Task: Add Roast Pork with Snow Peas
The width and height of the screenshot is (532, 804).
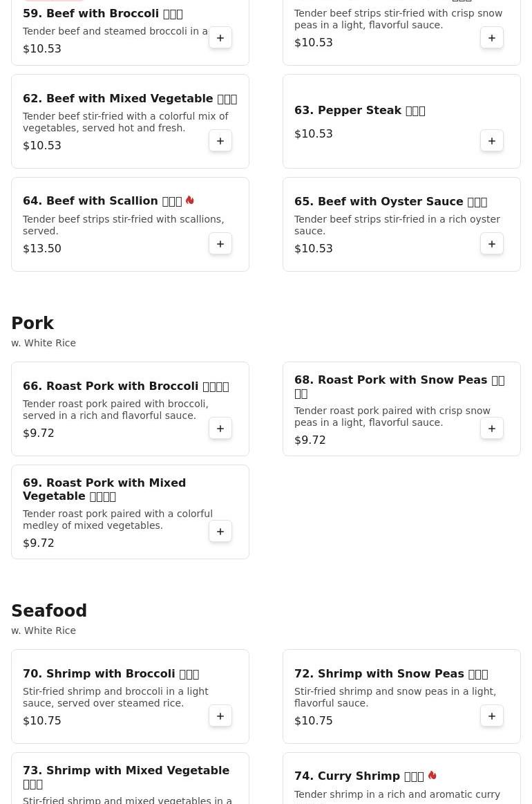Action: (x=492, y=429)
